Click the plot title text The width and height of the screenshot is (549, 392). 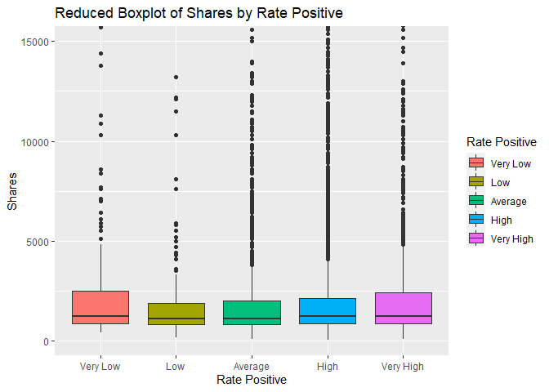pyautogui.click(x=199, y=13)
